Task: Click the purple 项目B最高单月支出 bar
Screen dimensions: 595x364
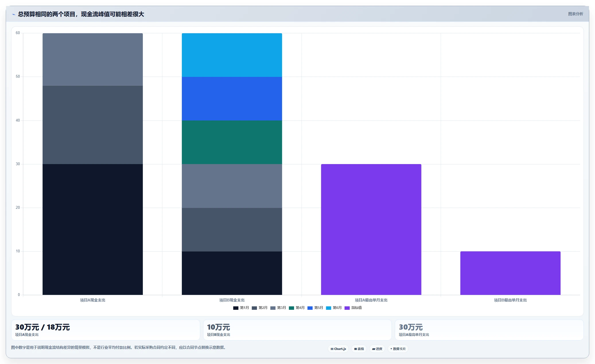Action: pyautogui.click(x=510, y=273)
